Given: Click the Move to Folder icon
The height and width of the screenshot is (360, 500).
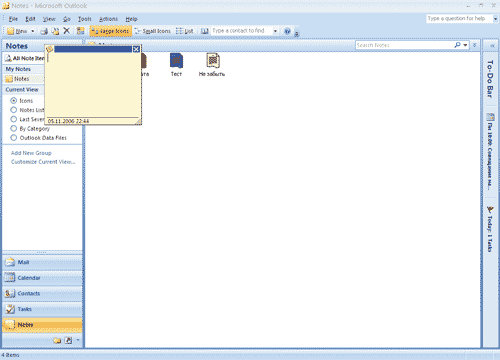Looking at the screenshot, I should click(55, 31).
